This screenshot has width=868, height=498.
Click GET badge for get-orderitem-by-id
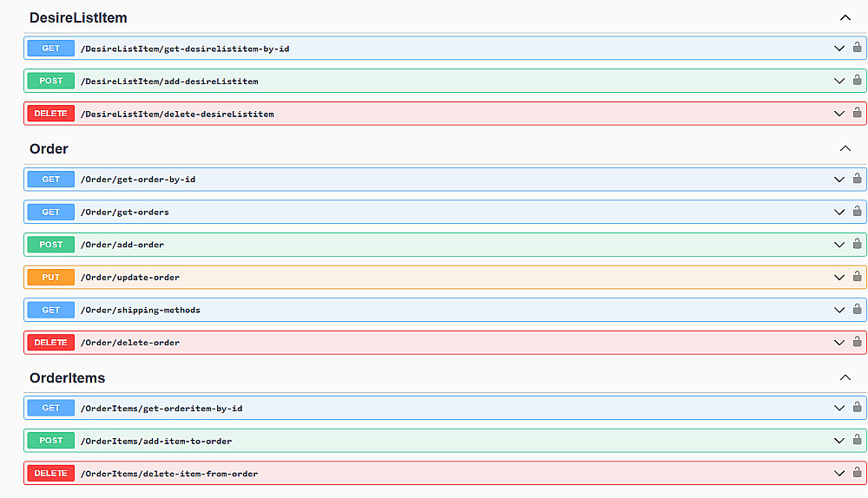coord(51,408)
